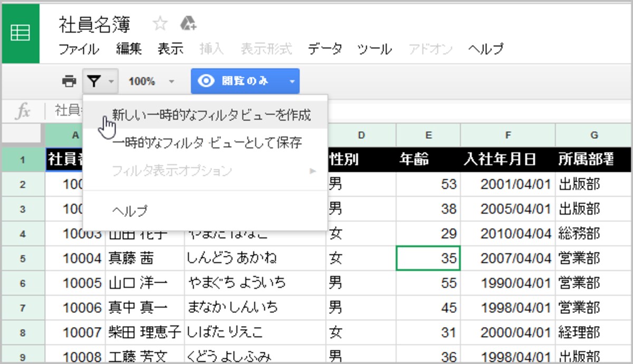Select employee number 10007 cell
The height and width of the screenshot is (364, 633).
tap(75, 332)
